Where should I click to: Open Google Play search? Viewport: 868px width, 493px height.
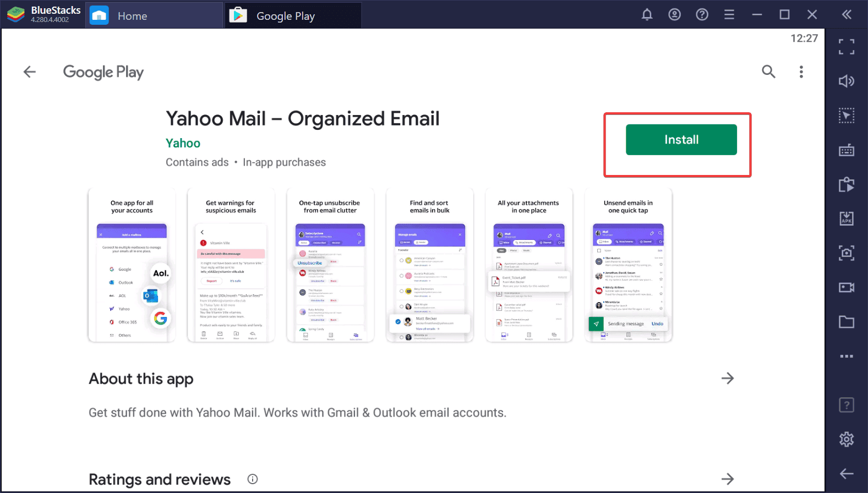pos(768,72)
